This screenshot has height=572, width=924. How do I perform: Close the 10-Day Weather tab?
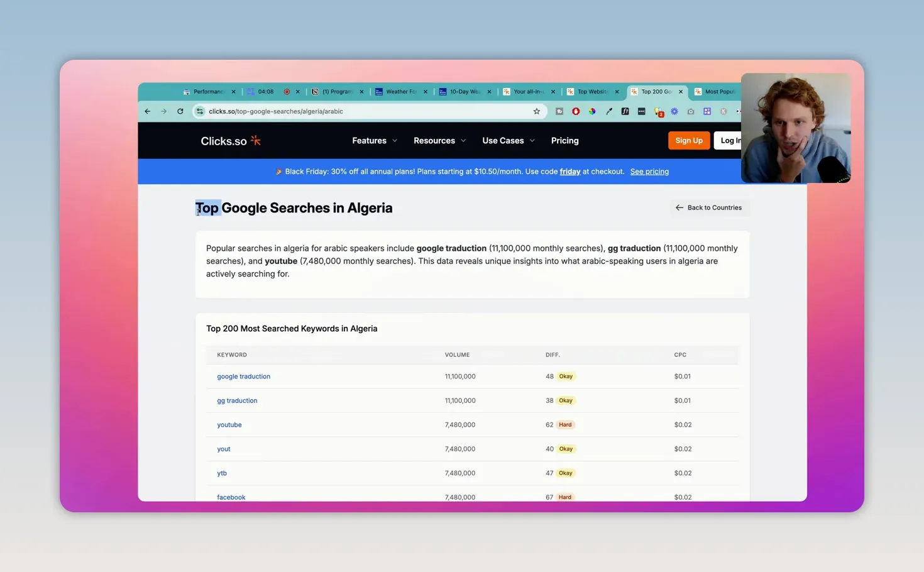click(x=489, y=92)
